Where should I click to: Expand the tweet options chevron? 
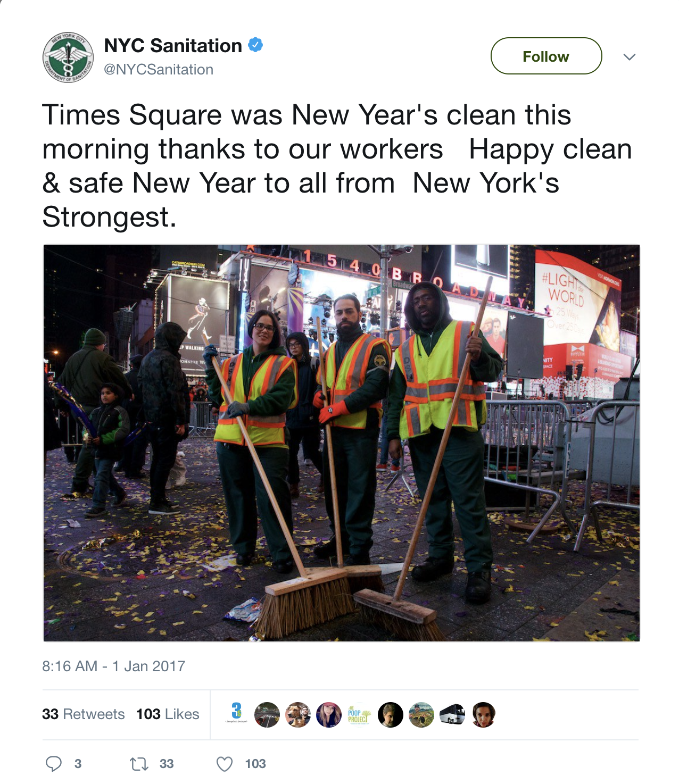[x=630, y=57]
